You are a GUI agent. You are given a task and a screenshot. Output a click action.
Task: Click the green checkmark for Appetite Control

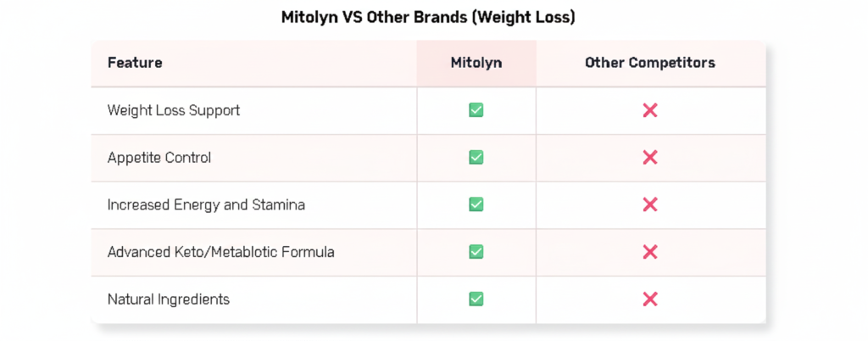click(x=476, y=157)
